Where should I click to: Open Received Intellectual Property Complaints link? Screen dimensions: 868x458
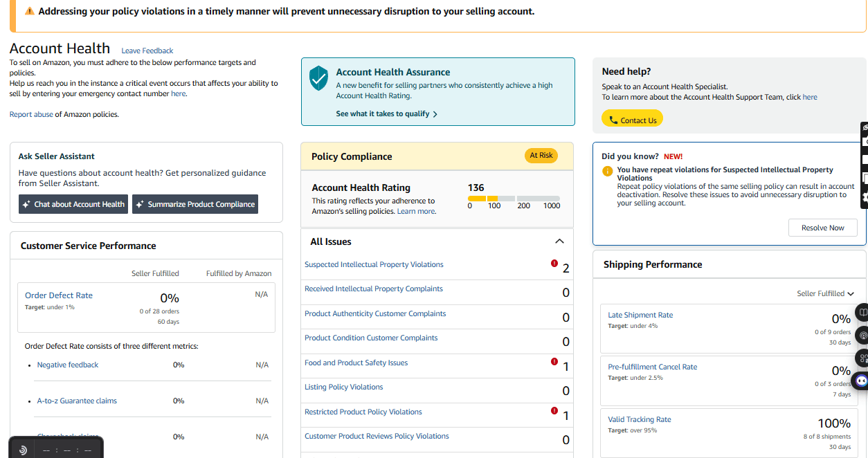pos(374,289)
